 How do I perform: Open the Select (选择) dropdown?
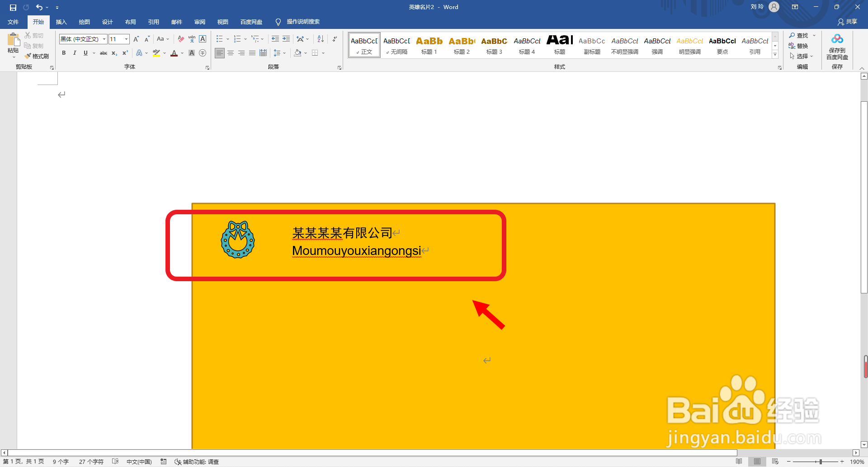[x=801, y=56]
